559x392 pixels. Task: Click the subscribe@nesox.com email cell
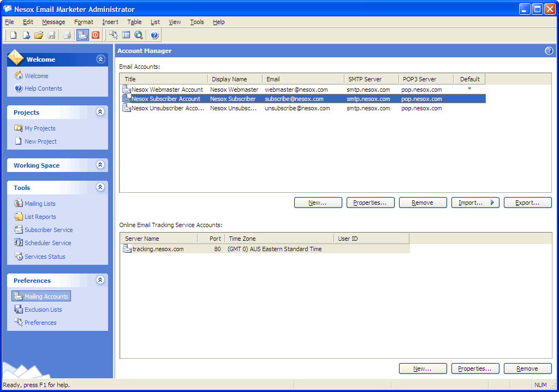pyautogui.click(x=294, y=99)
